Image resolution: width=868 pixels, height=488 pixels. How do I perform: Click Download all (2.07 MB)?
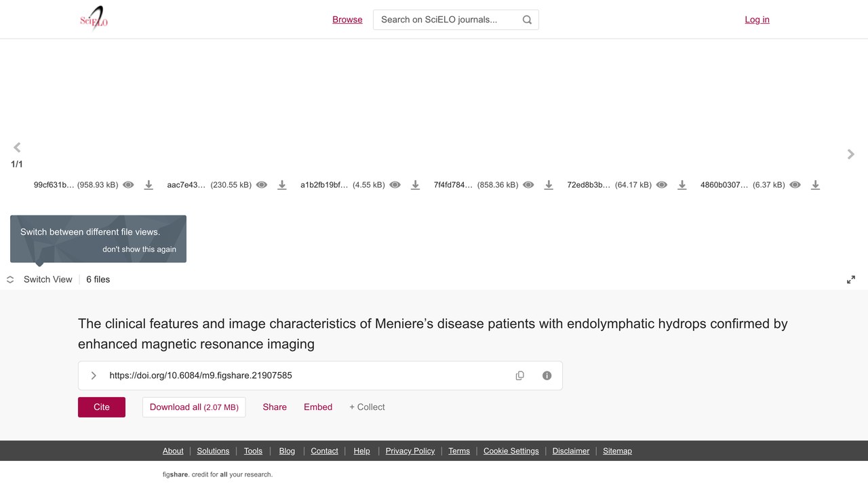(x=194, y=407)
